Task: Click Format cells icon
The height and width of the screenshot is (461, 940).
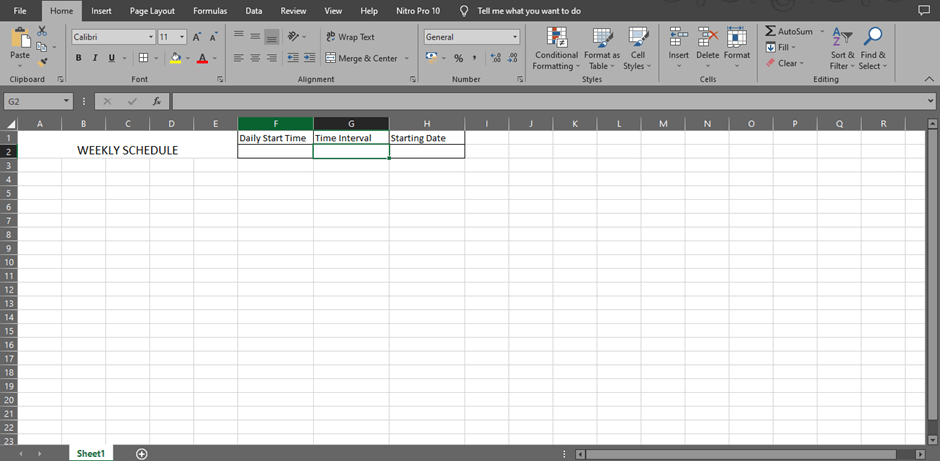Action: pos(737,36)
